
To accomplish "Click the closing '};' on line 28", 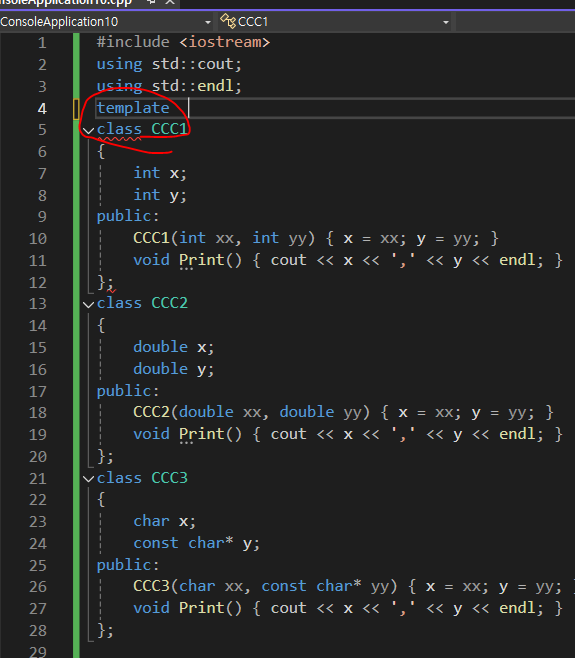I will point(105,630).
